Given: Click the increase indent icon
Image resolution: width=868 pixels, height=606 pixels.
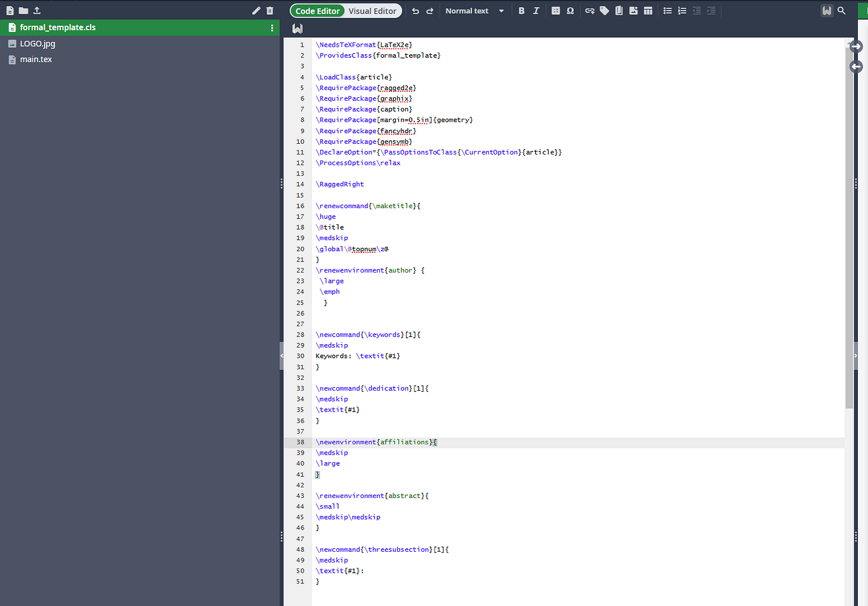Looking at the screenshot, I should (x=711, y=11).
